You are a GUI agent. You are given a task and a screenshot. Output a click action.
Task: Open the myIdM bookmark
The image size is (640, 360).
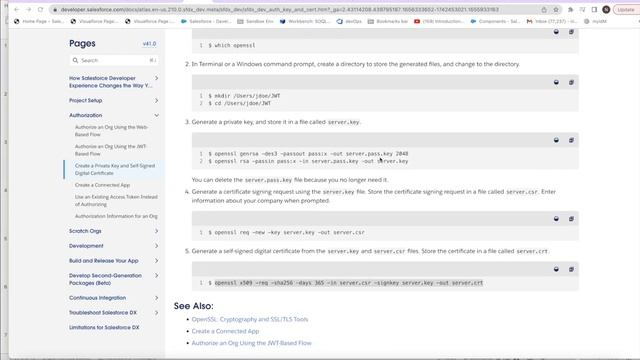click(595, 21)
